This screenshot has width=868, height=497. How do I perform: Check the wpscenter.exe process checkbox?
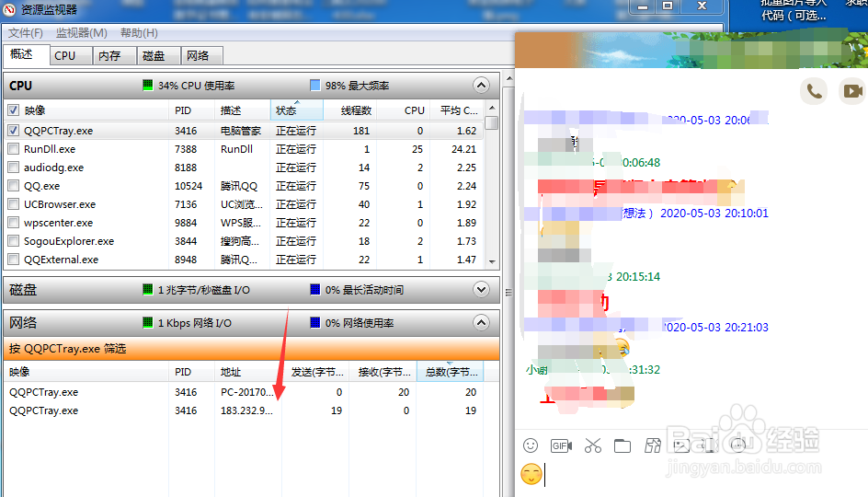(13, 223)
